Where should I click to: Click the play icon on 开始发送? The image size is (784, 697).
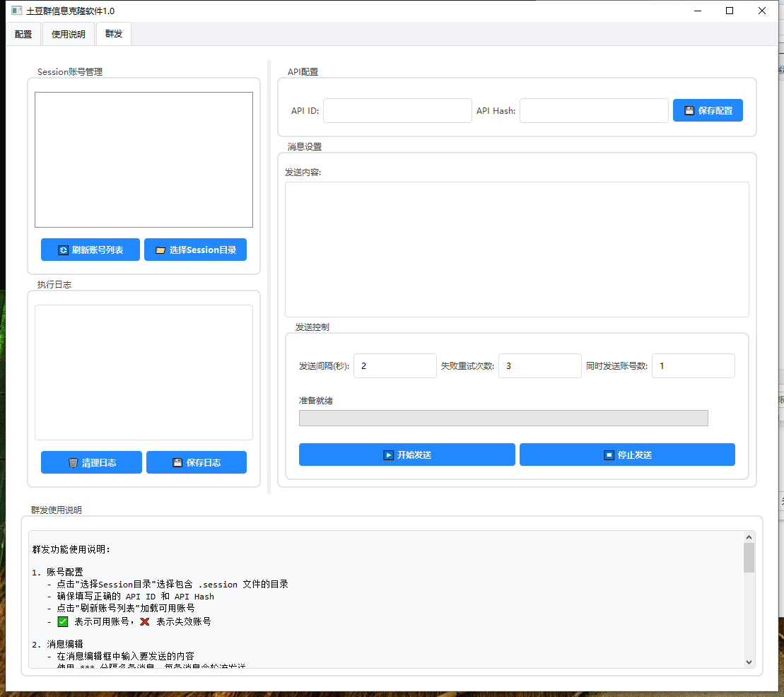(388, 455)
